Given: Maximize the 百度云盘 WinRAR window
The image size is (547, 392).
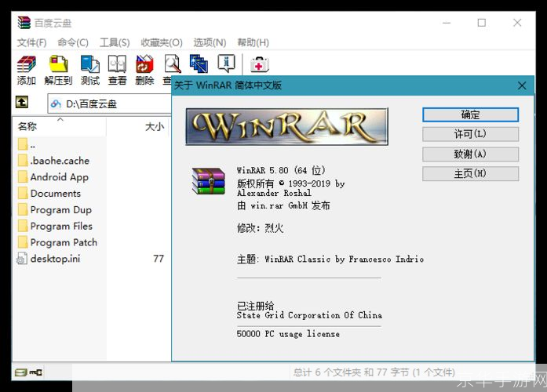Looking at the screenshot, I should 482,23.
